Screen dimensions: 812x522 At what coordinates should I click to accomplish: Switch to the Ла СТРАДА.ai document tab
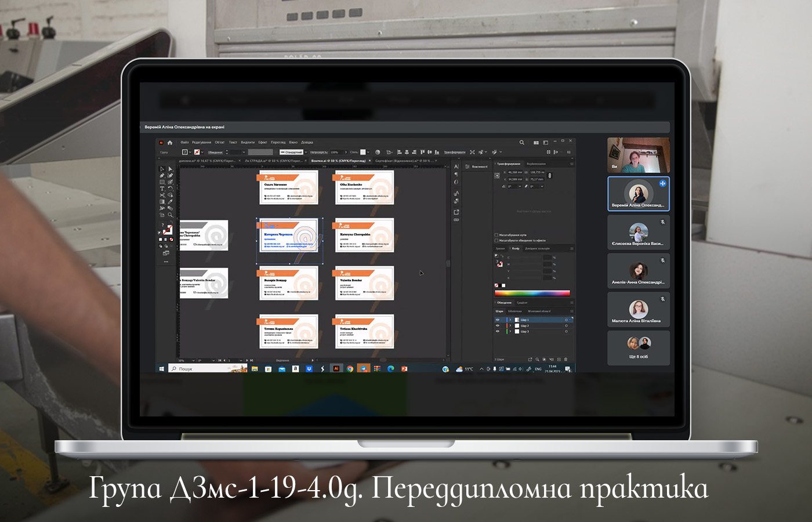[274, 161]
